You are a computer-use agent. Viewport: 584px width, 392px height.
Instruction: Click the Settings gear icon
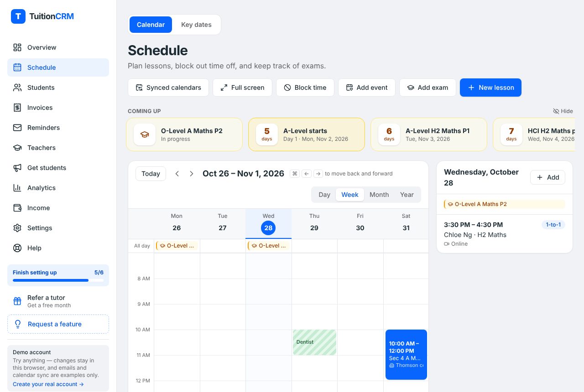[17, 228]
